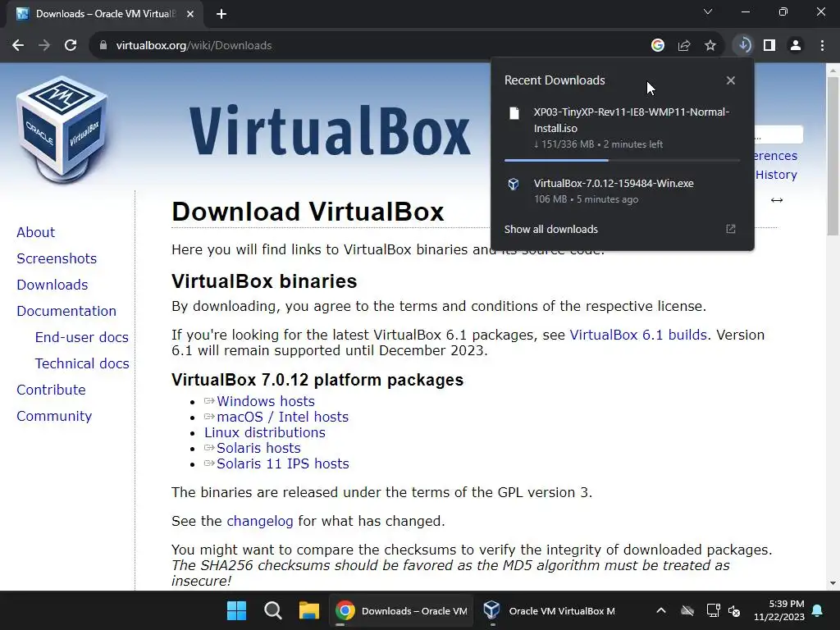The width and height of the screenshot is (840, 630).
Task: Open the taskbar clock showing 5:39 PM
Action: (x=779, y=610)
